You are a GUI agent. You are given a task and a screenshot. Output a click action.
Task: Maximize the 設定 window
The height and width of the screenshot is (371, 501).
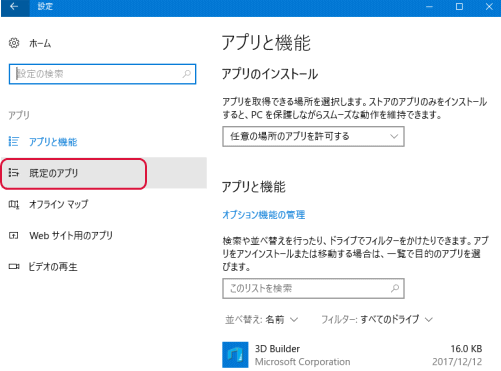click(459, 7)
